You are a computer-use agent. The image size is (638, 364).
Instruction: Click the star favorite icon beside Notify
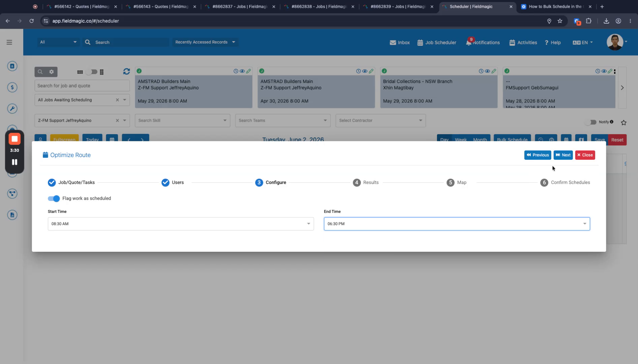tap(624, 123)
